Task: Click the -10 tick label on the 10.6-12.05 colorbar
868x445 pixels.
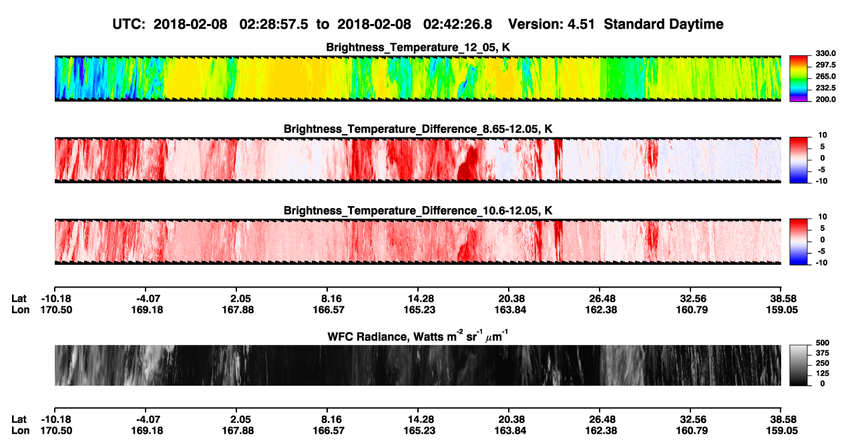Action: (x=821, y=263)
